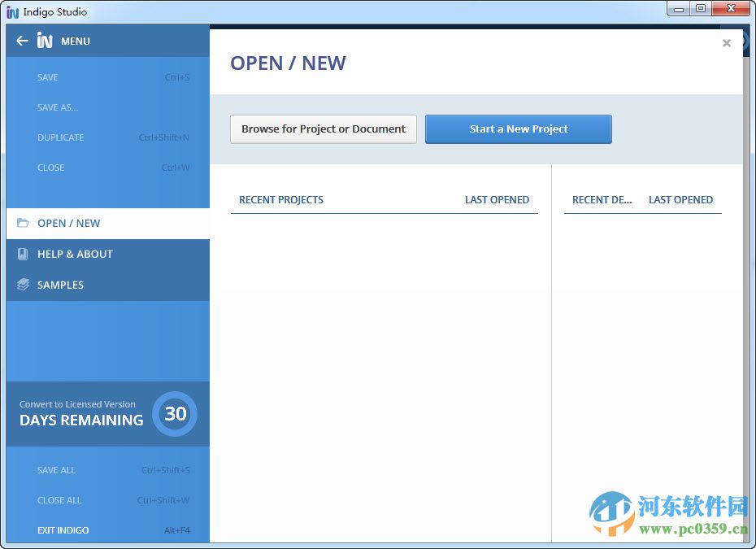The image size is (756, 549).
Task: Click the folder icon beside OPEN / NEW
Action: coord(23,223)
